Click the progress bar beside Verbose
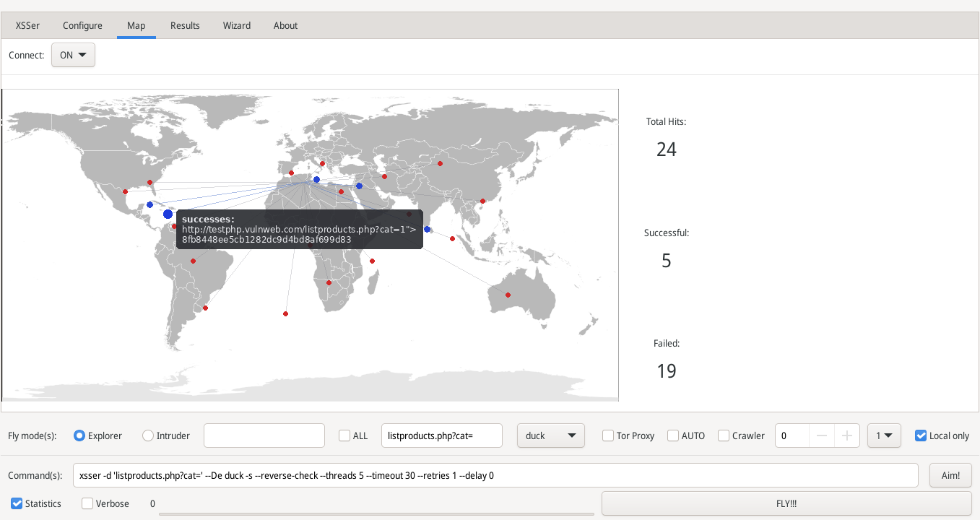 point(376,514)
